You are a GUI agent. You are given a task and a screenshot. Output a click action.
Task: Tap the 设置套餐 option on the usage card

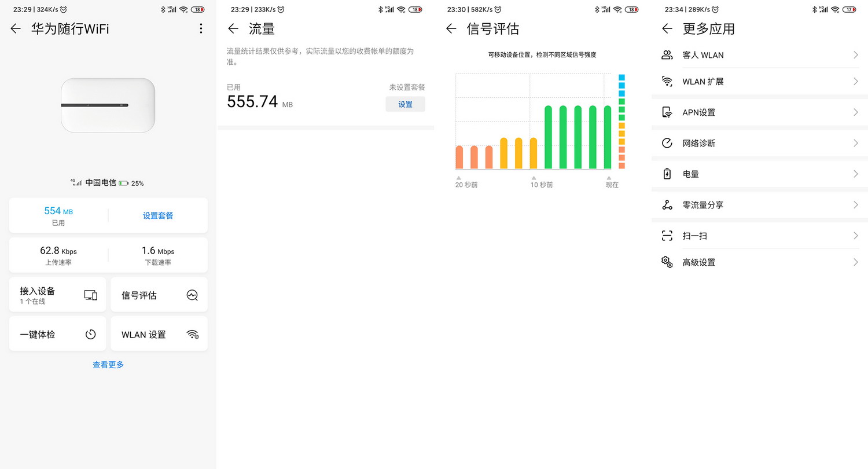[x=157, y=215]
